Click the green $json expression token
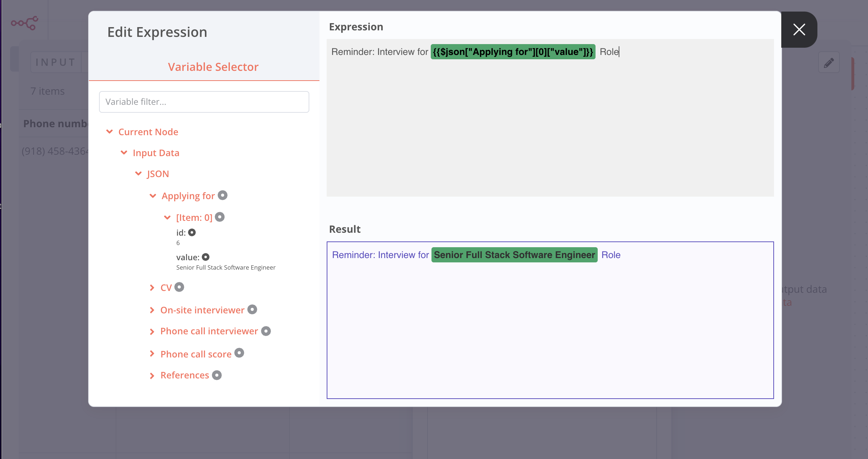 coord(513,52)
